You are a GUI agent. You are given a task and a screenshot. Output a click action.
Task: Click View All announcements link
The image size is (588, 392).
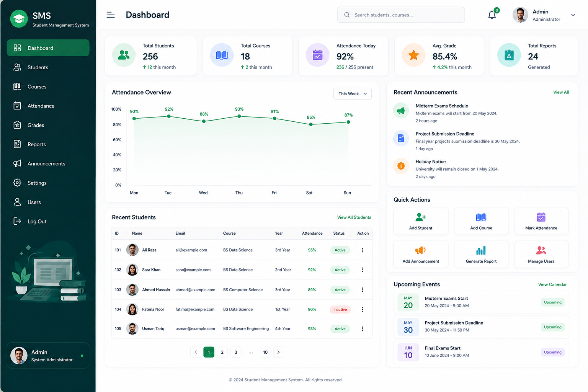[x=561, y=92]
